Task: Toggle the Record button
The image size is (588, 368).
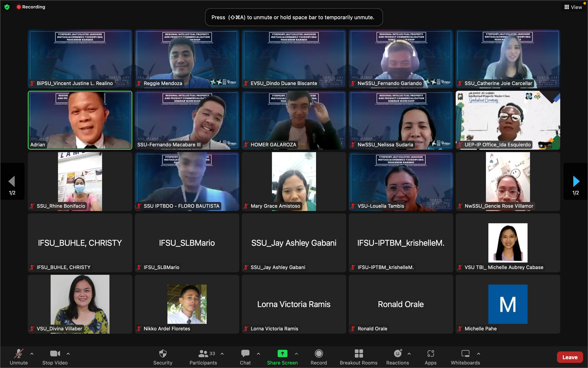Action: (319, 353)
